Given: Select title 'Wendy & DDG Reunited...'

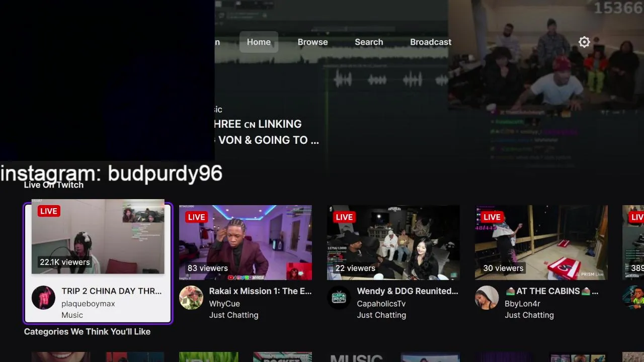Looking at the screenshot, I should (x=408, y=291).
